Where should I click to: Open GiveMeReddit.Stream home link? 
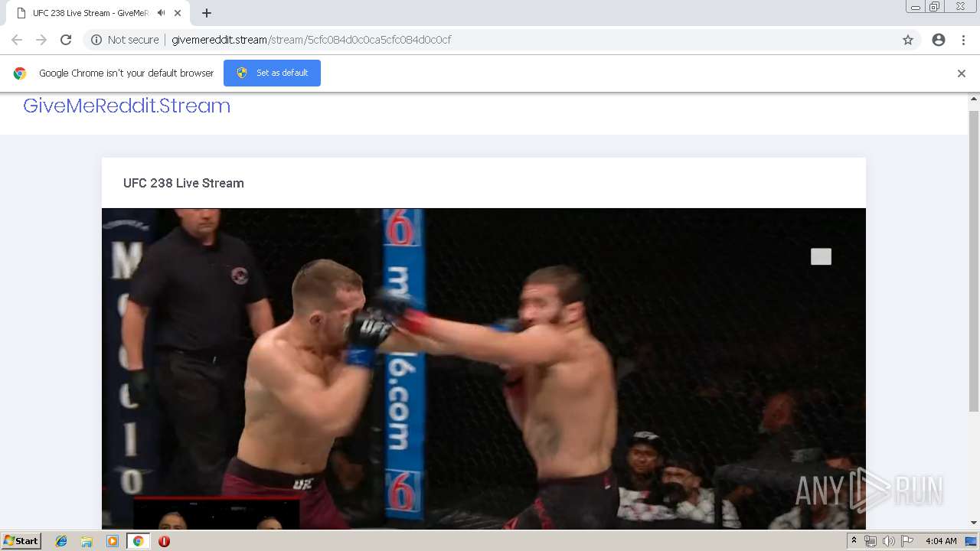pos(126,106)
